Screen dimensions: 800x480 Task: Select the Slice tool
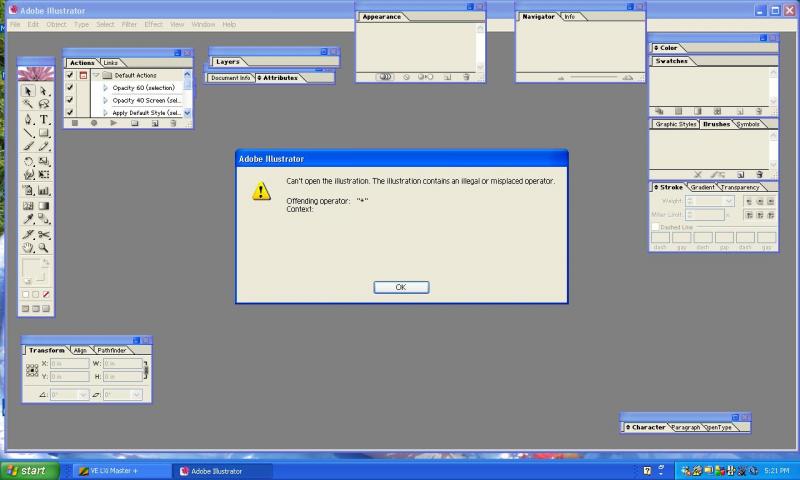coord(28,235)
